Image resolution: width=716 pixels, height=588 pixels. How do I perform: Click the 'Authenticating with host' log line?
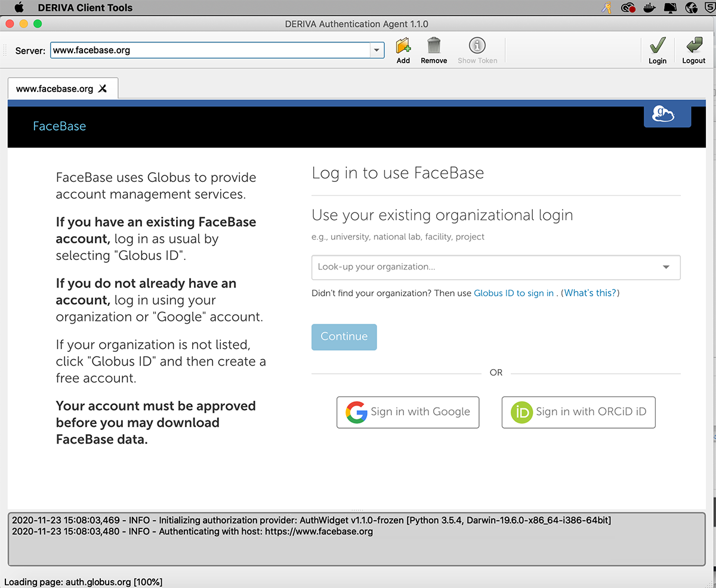[x=193, y=531]
